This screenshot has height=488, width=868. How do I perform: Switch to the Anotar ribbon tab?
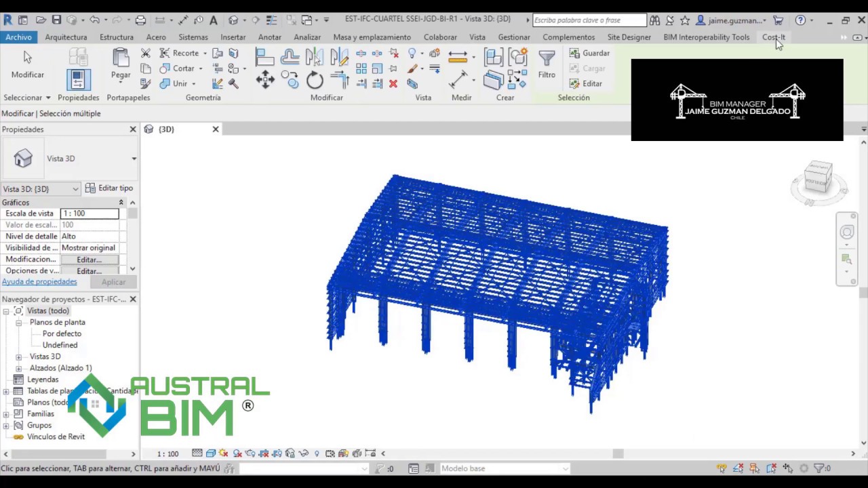coord(270,37)
